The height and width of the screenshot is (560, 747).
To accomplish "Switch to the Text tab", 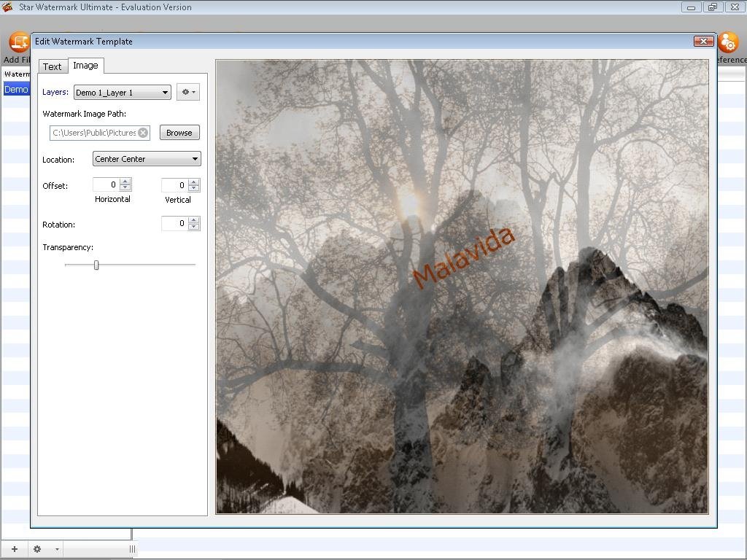I will (53, 66).
